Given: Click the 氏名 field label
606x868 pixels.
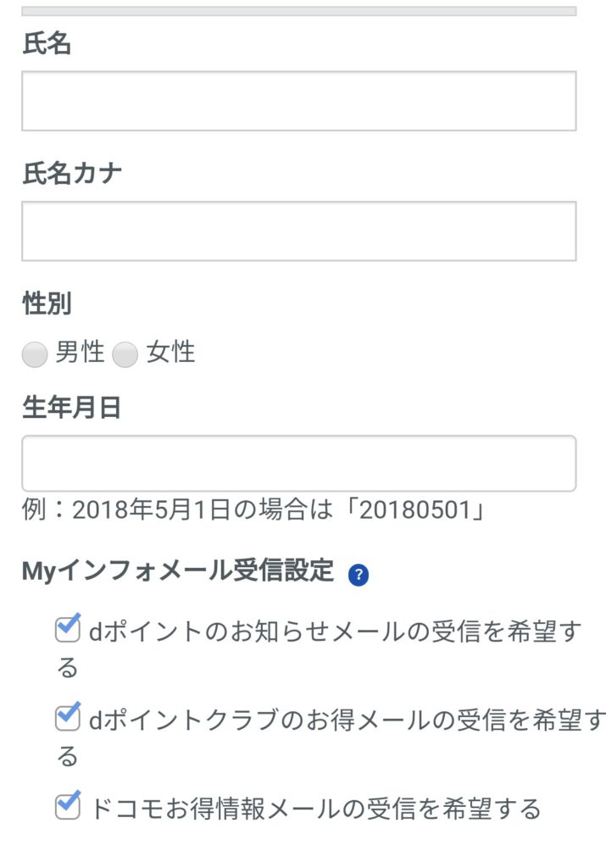Looking at the screenshot, I should pyautogui.click(x=47, y=45).
